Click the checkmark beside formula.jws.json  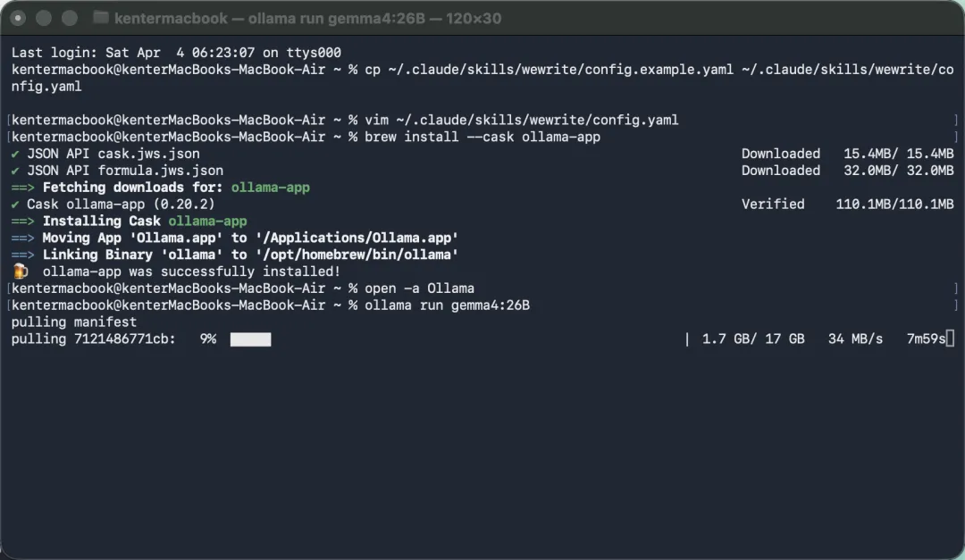pos(15,171)
